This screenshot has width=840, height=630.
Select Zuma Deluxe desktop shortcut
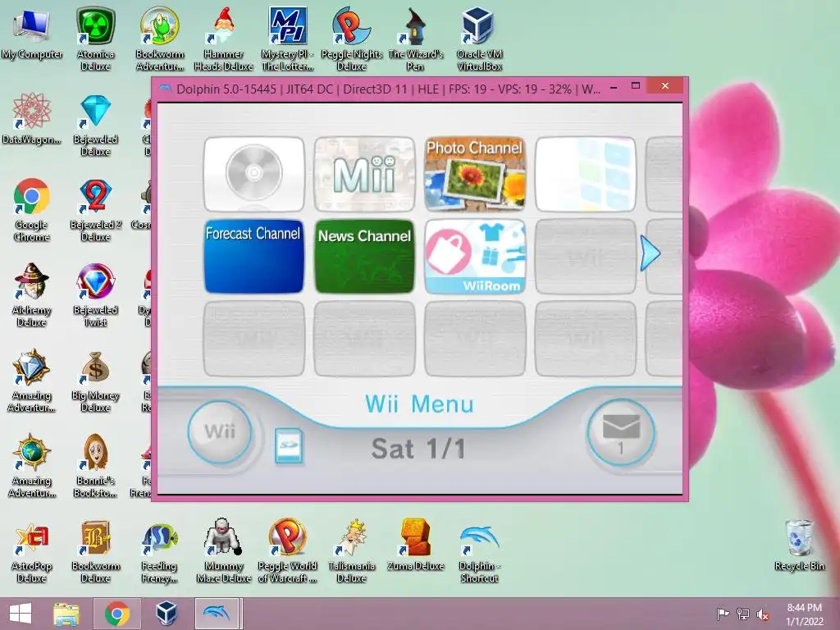click(x=415, y=546)
